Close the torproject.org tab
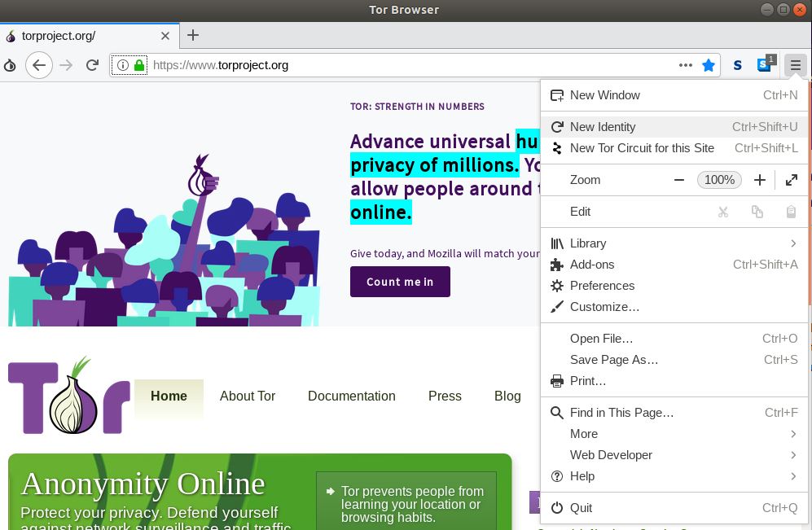 coord(165,36)
